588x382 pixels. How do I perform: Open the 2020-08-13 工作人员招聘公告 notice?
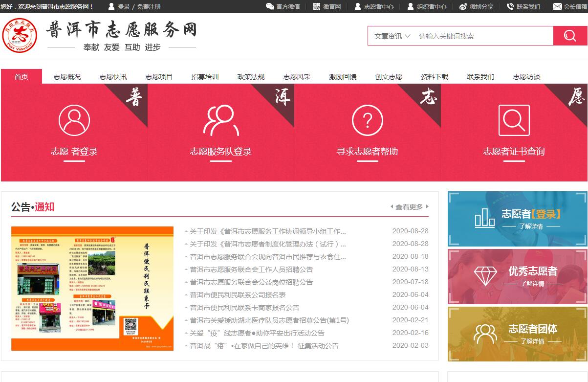click(251, 270)
